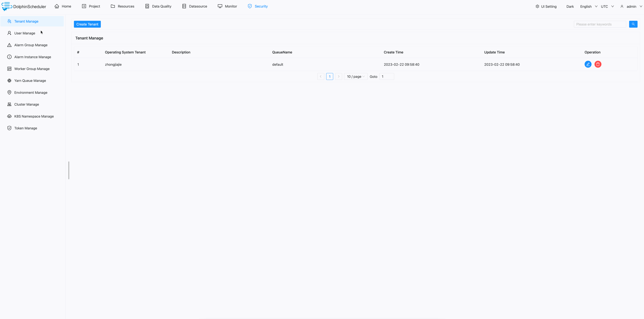Open Token Manage page

coord(26,128)
